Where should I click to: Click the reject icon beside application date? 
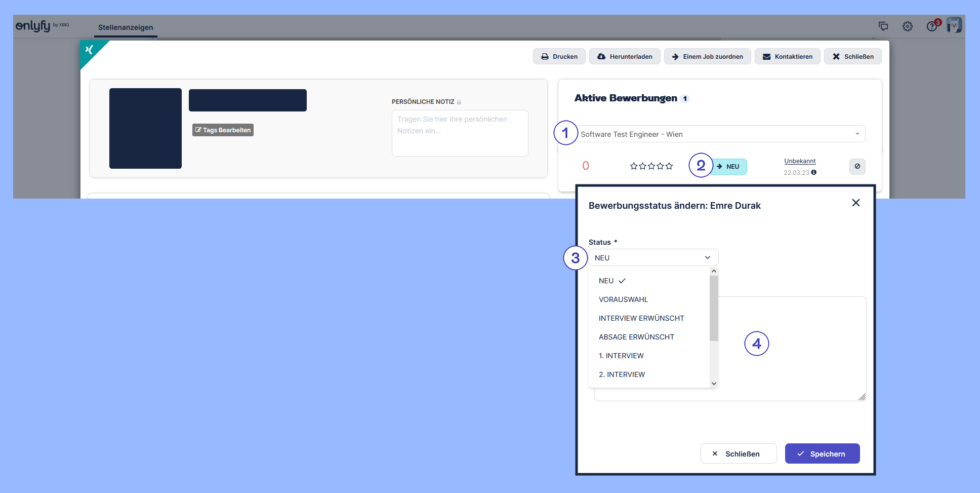857,166
